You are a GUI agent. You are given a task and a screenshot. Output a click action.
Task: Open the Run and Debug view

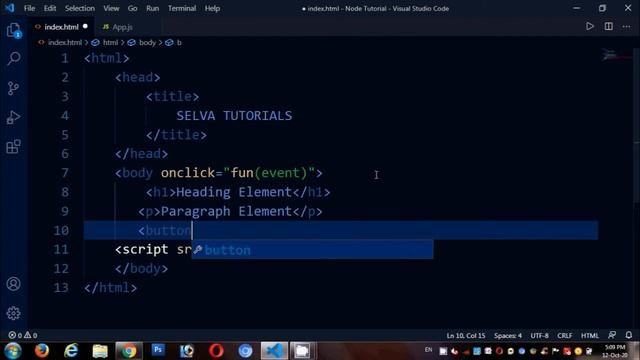[x=13, y=118]
